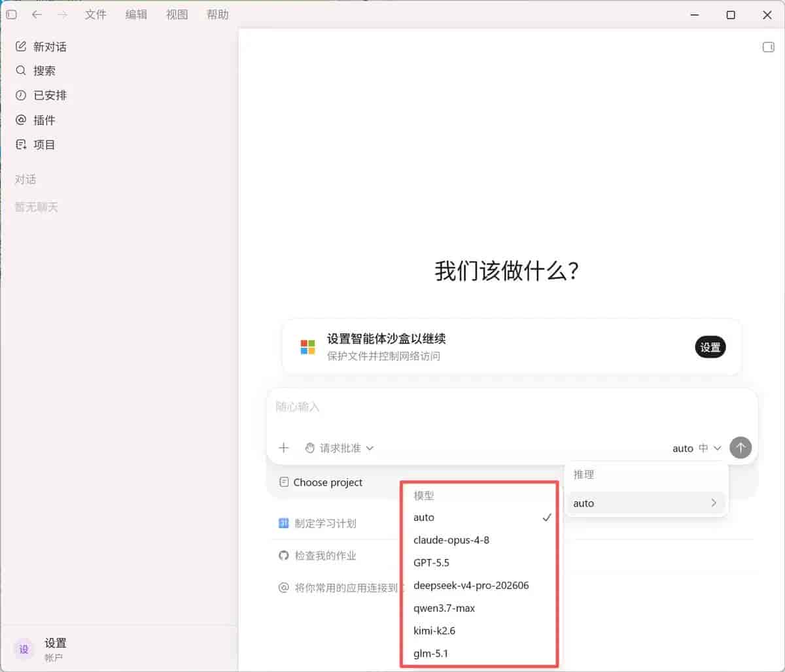Click 我们该做什么？ heading

pos(508,271)
